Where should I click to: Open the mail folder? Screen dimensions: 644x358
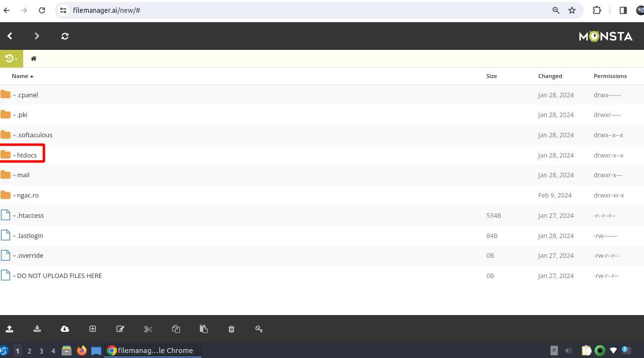[23, 175]
